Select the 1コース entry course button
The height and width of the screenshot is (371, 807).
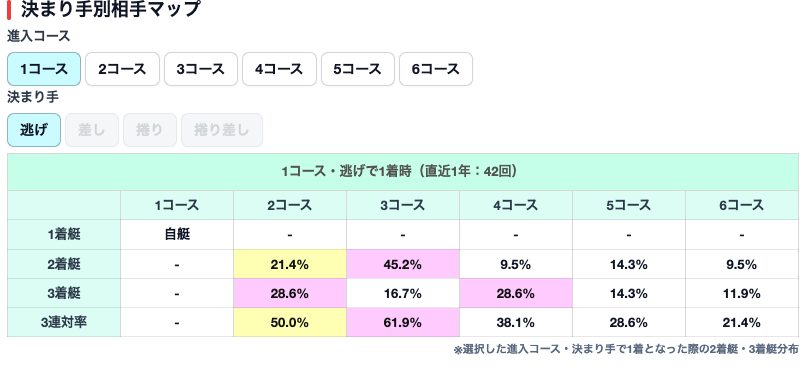tap(44, 69)
